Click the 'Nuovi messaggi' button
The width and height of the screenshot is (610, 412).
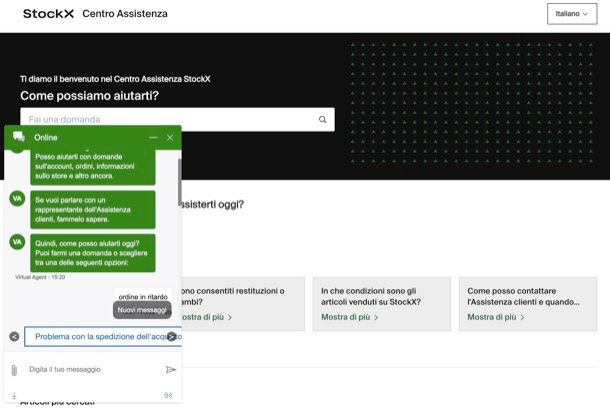point(142,310)
